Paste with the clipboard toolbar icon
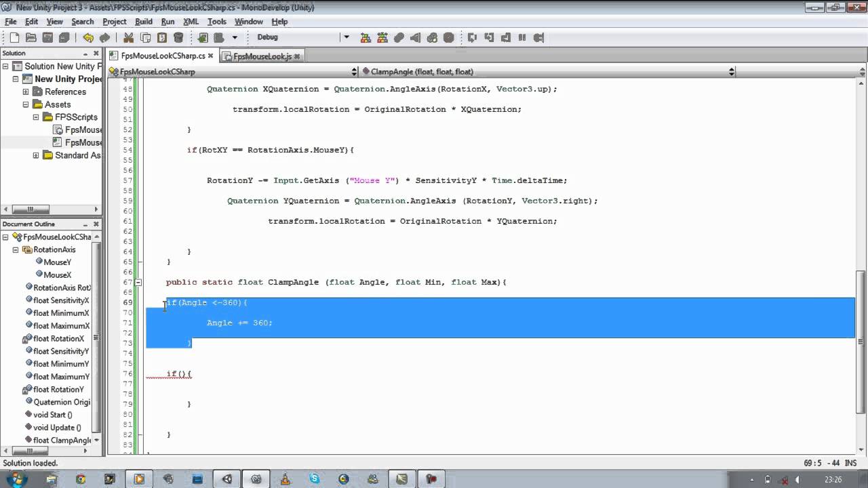This screenshot has width=868, height=488. (x=162, y=38)
